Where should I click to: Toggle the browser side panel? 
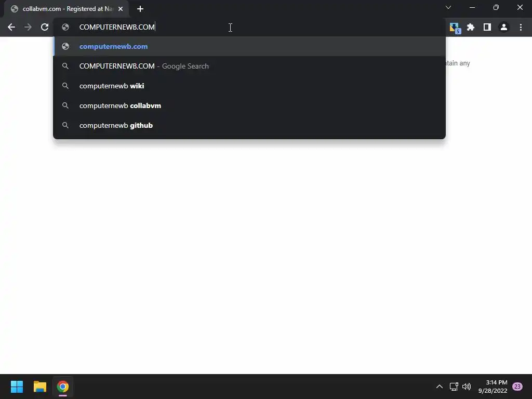(487, 27)
